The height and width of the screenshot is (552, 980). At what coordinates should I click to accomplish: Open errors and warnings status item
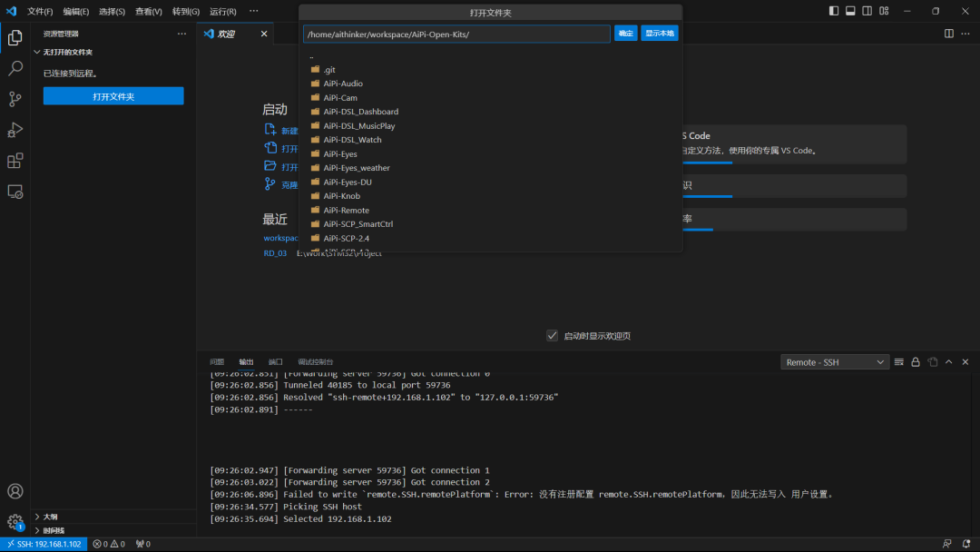tap(109, 544)
